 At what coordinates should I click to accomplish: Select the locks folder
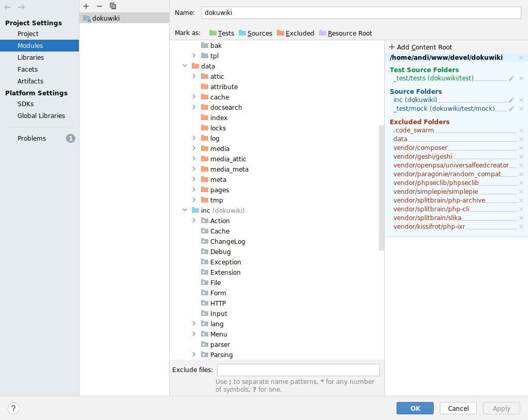click(213, 128)
